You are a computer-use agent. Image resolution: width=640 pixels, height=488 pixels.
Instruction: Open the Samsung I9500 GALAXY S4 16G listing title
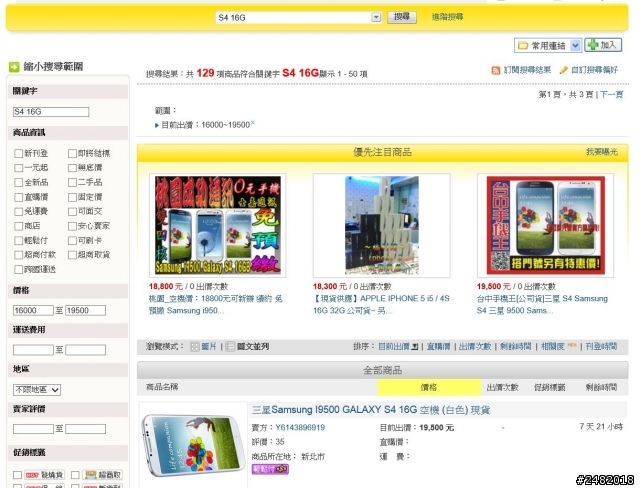[371, 410]
